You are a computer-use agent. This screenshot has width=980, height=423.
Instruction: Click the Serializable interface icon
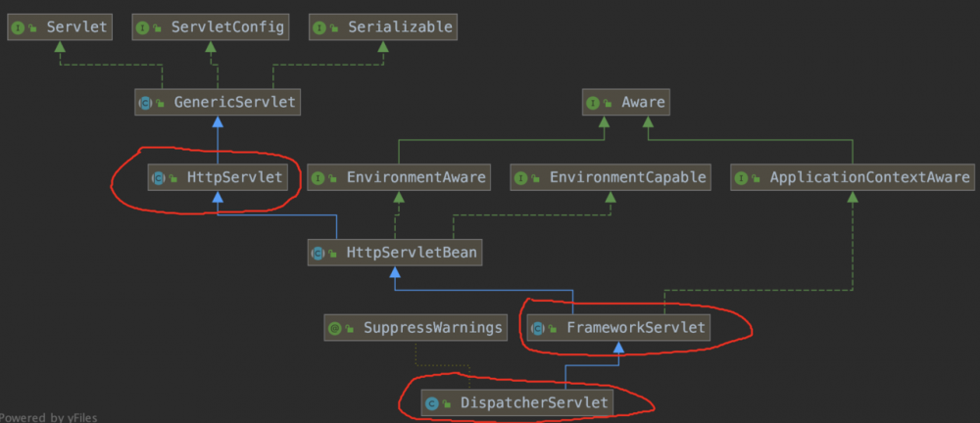point(320,27)
